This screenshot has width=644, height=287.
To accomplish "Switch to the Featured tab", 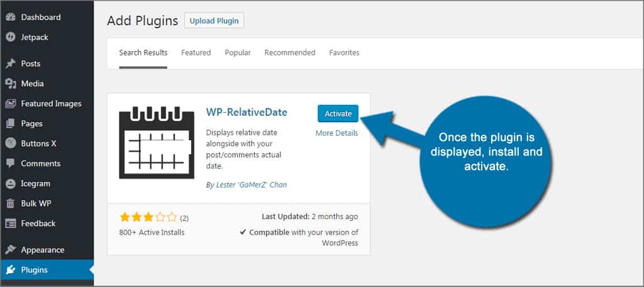I will [x=196, y=53].
